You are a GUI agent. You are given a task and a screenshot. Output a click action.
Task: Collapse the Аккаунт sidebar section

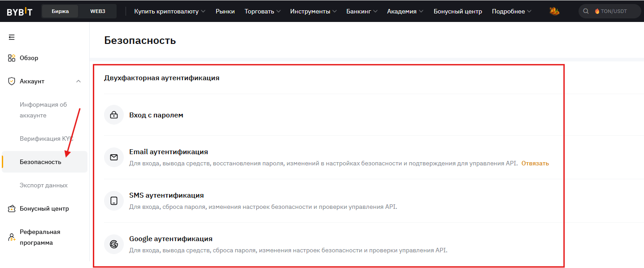[x=78, y=81]
